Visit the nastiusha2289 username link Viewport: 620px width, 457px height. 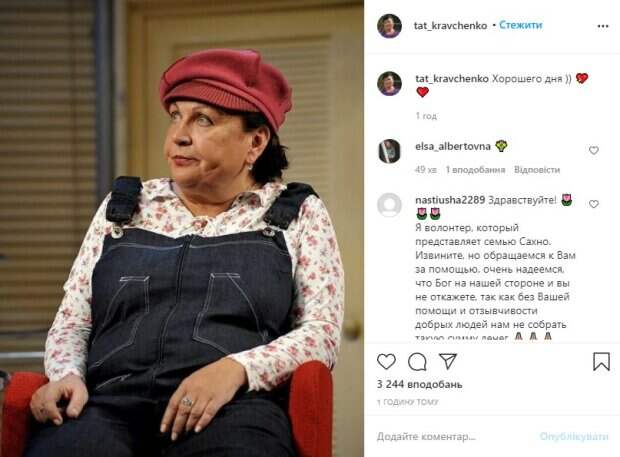point(450,200)
